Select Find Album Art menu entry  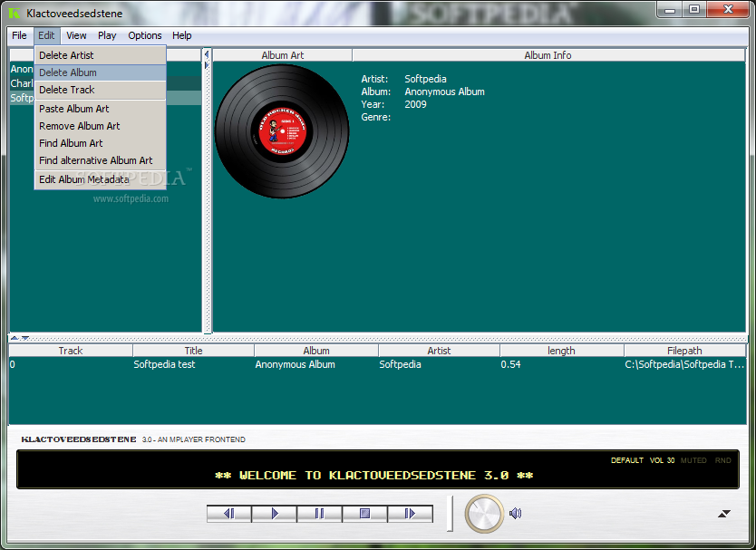tap(101, 143)
